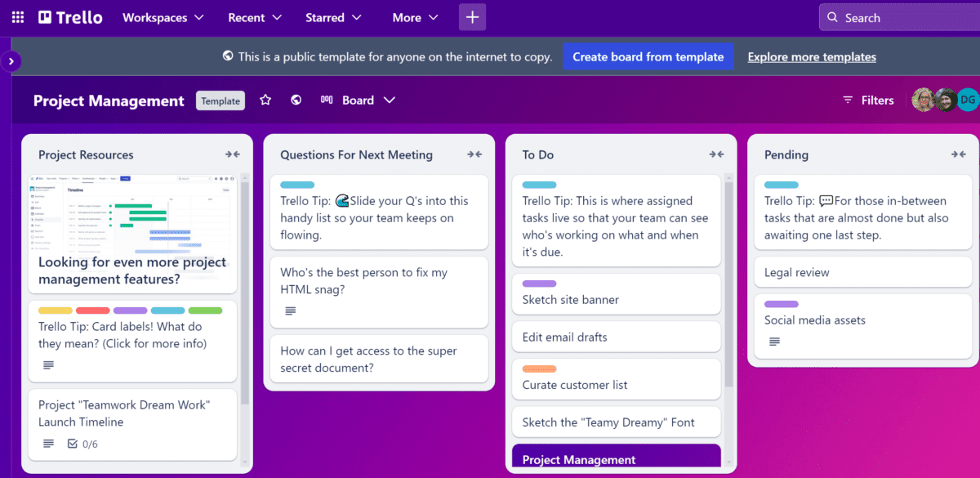
Task: Collapse the Pending list
Action: 959,154
